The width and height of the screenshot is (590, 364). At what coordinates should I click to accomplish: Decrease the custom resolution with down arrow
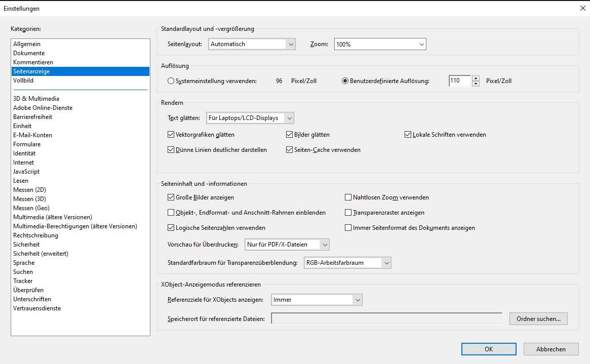[x=476, y=84]
